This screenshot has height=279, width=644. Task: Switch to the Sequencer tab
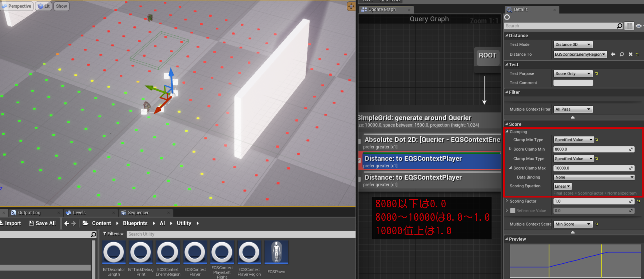138,213
